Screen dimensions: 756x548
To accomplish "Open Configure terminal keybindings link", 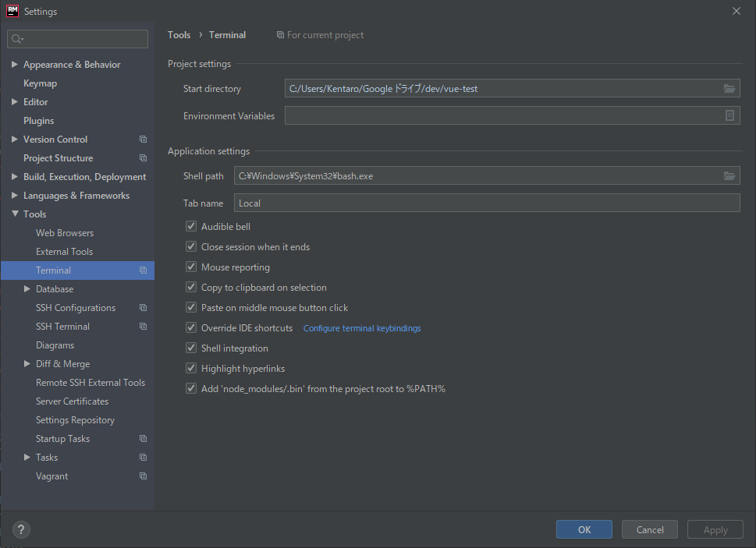I will 361,328.
